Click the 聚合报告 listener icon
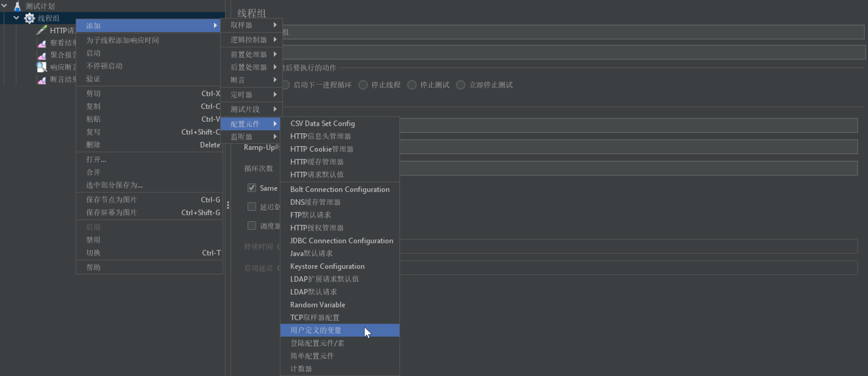The height and width of the screenshot is (376, 868). [41, 54]
